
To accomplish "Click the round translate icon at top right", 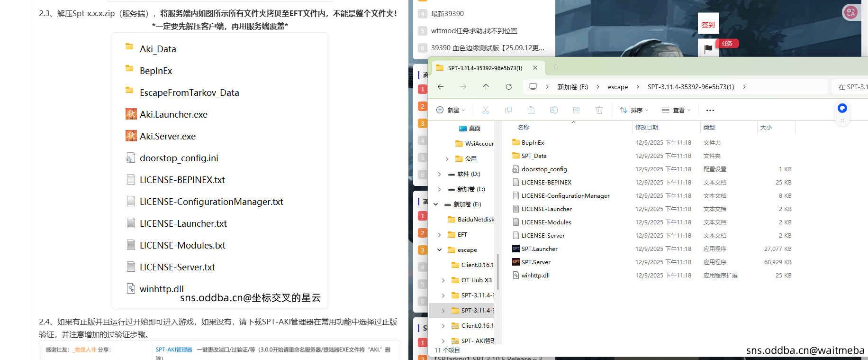I will coord(851,12).
